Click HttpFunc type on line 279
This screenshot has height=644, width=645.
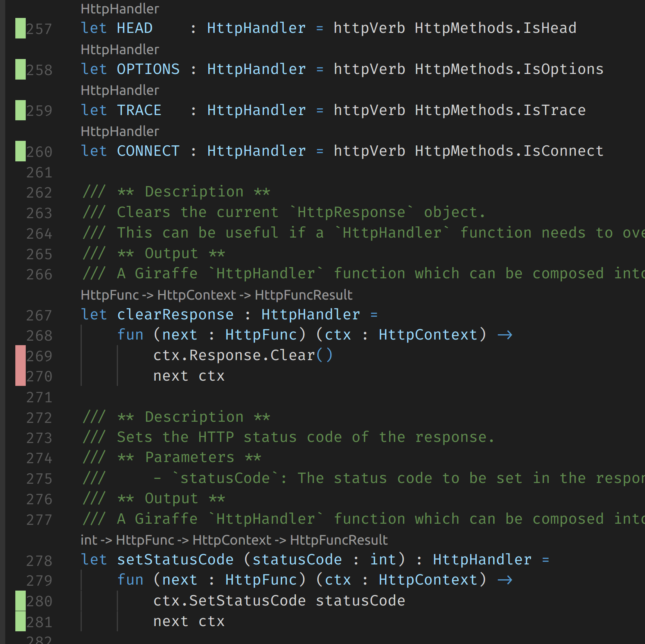point(261,580)
